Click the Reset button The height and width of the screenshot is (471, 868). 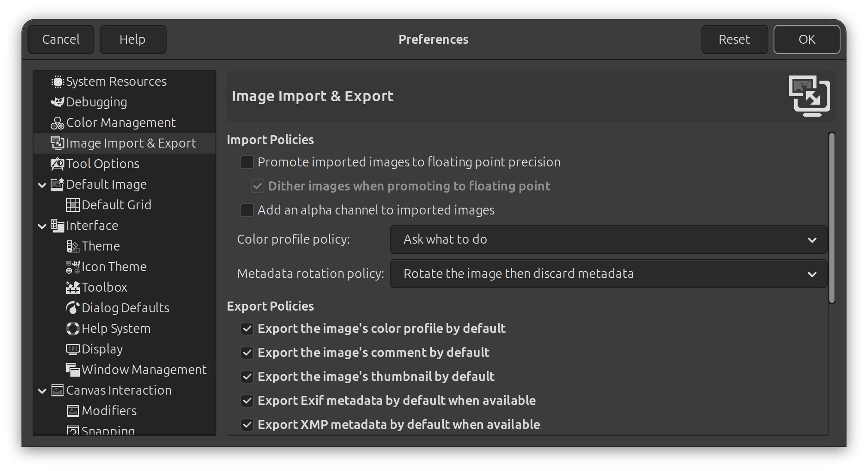click(734, 39)
